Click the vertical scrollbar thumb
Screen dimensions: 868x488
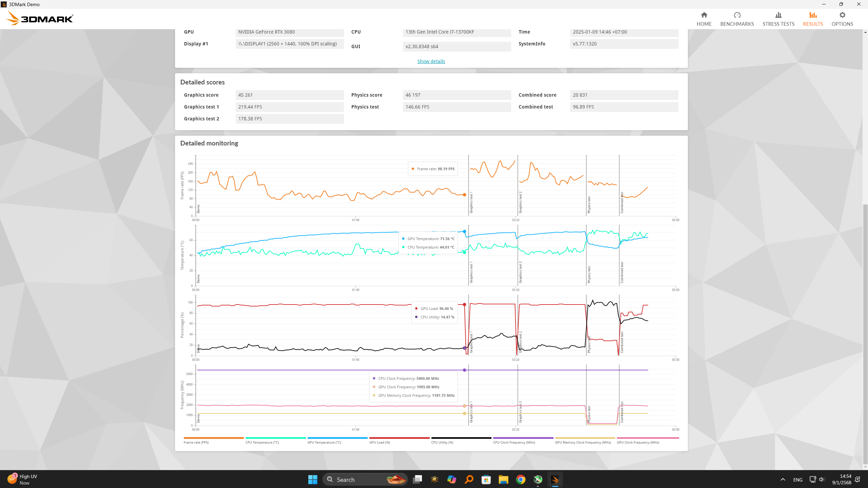coord(865,334)
